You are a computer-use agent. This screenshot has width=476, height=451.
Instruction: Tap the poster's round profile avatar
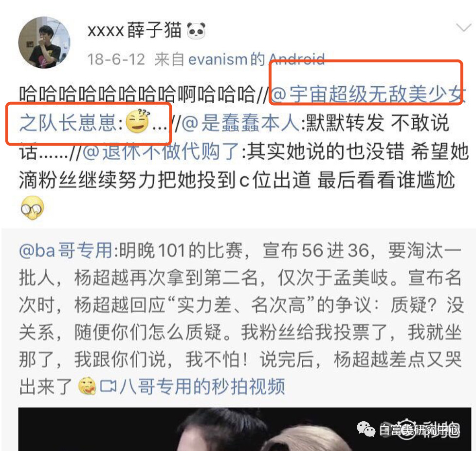point(44,42)
